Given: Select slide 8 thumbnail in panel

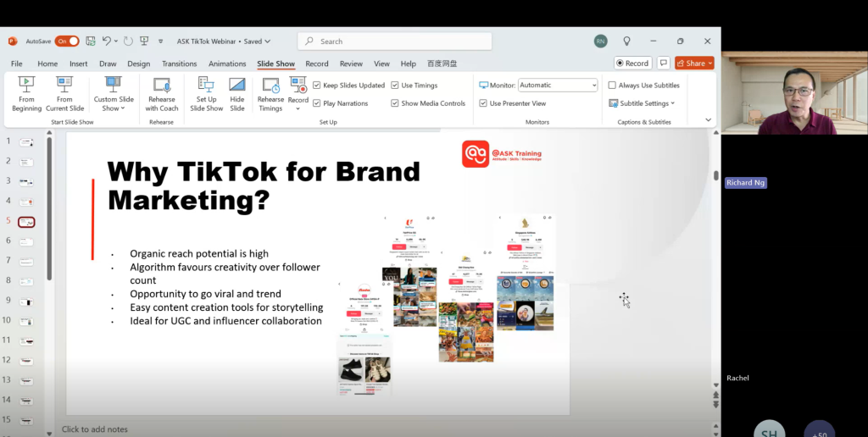Looking at the screenshot, I should (26, 281).
